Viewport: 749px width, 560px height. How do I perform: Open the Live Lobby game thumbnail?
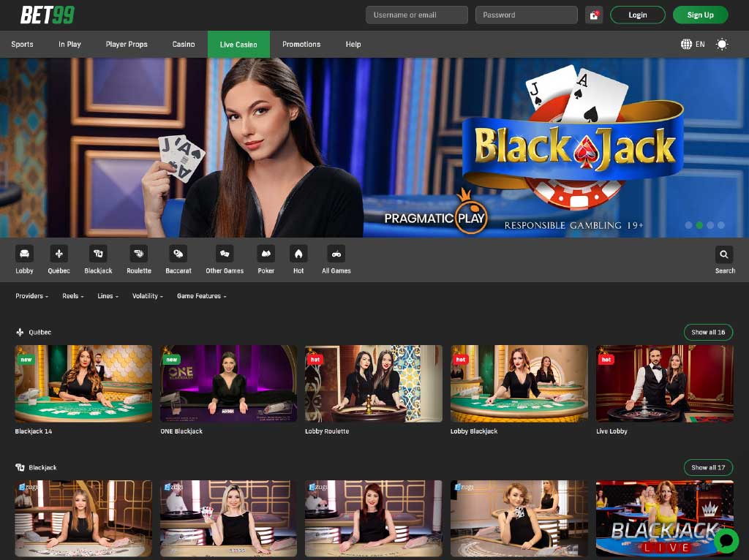pyautogui.click(x=664, y=383)
